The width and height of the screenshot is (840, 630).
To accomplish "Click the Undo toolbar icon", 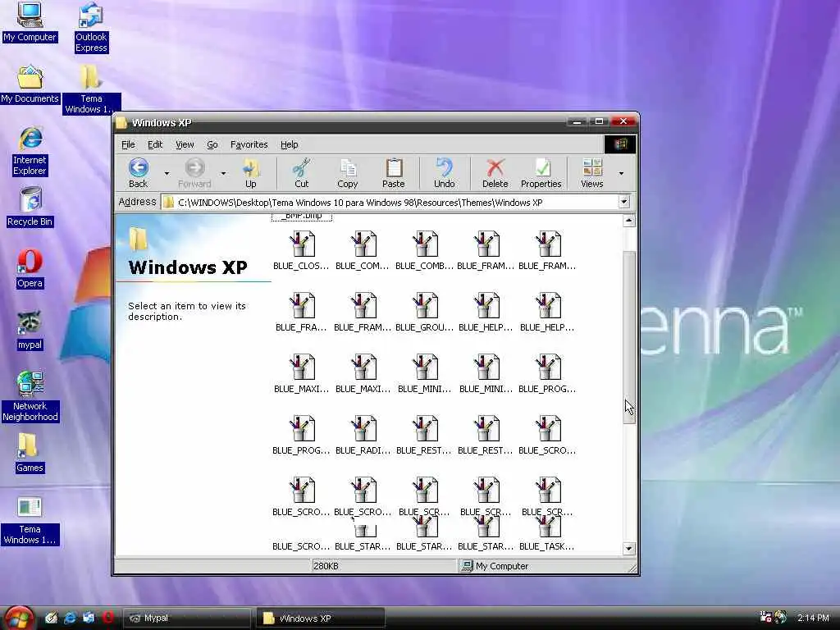I will 444,172.
